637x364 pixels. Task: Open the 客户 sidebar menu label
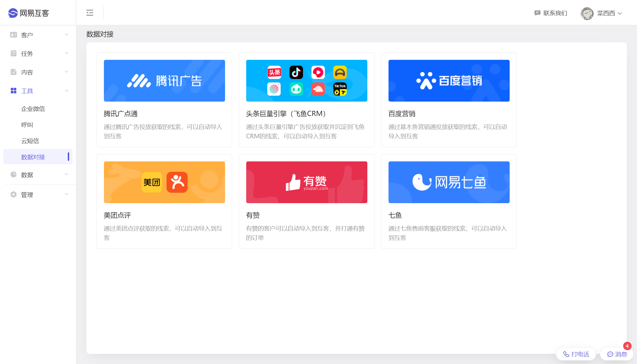[27, 35]
